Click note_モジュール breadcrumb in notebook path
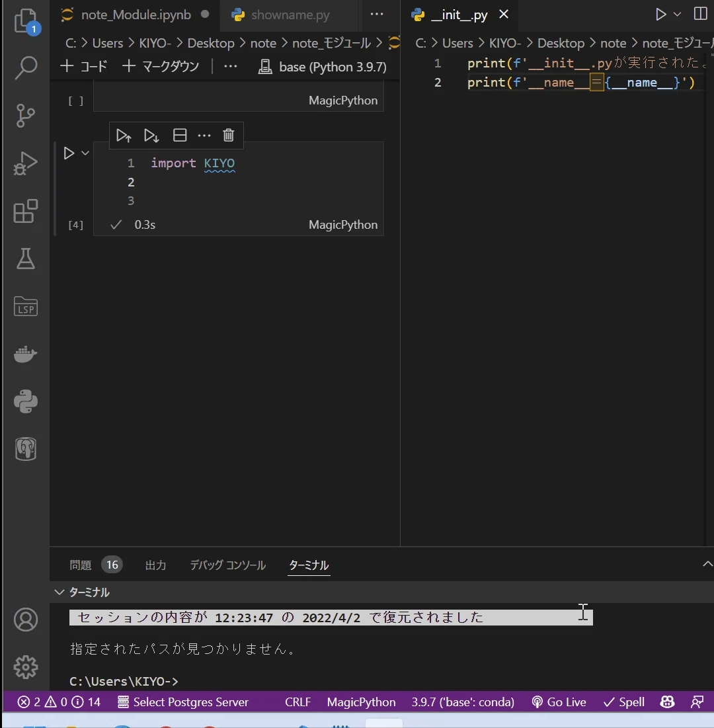The height and width of the screenshot is (728, 714). coord(331,43)
